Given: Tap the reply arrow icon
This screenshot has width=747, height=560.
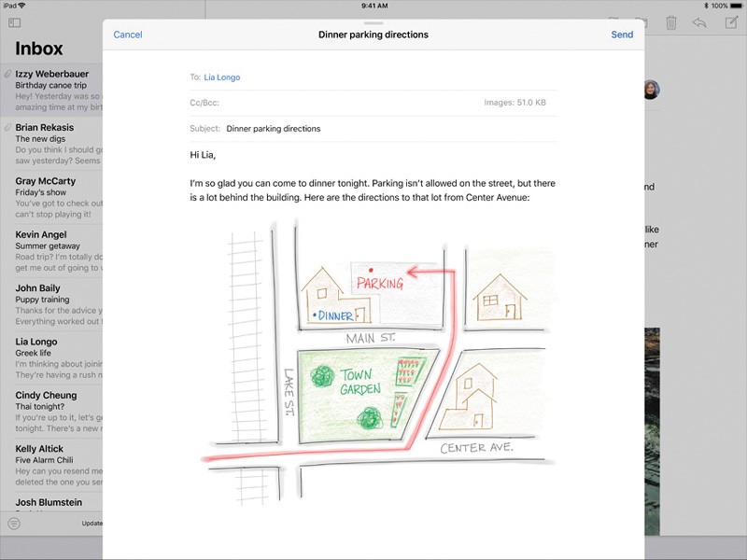Looking at the screenshot, I should [x=699, y=22].
